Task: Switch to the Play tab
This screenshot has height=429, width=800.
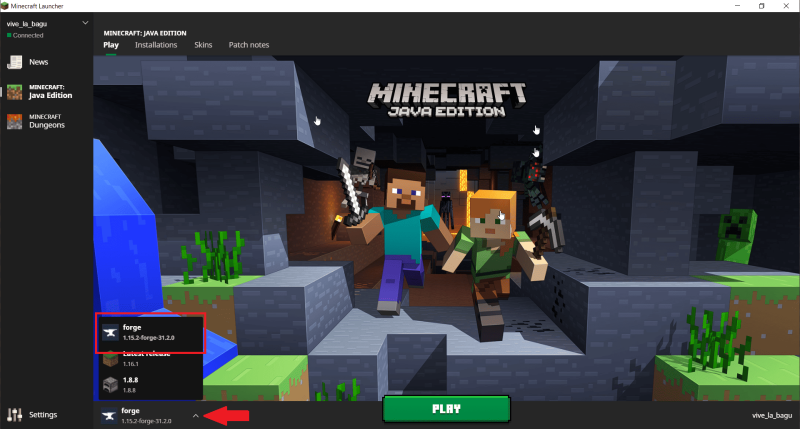Action: [x=111, y=45]
